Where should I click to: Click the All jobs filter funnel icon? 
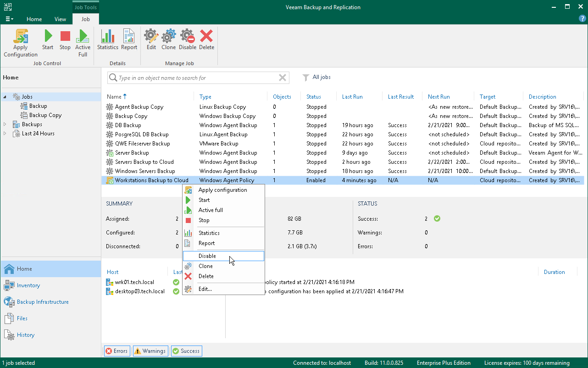point(305,78)
